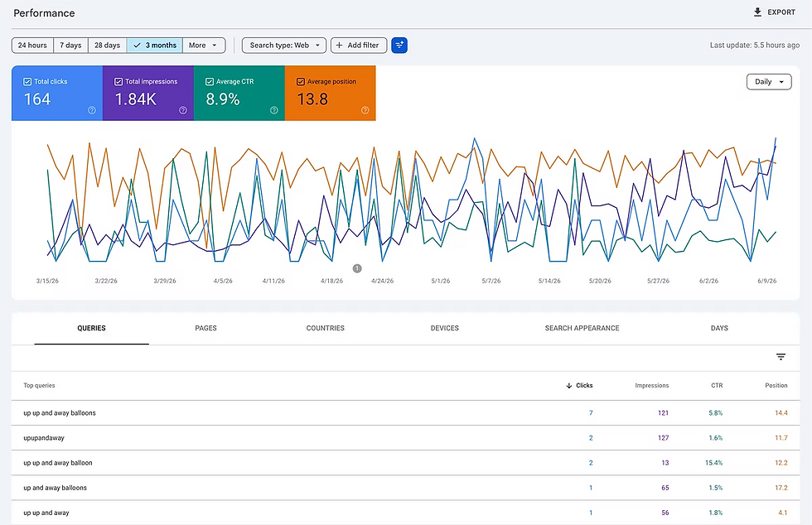The height and width of the screenshot is (525, 812).
Task: Open the table filter rows icon
Action: 781,357
